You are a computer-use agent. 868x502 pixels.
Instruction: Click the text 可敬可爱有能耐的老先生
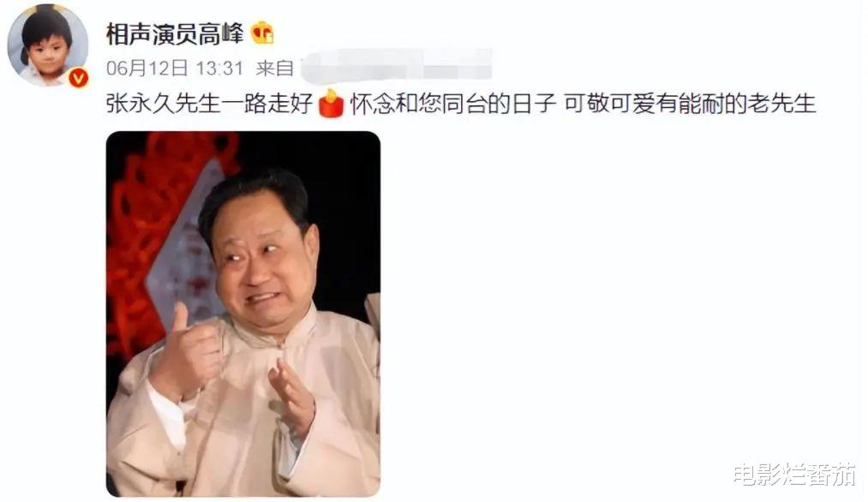tap(691, 104)
